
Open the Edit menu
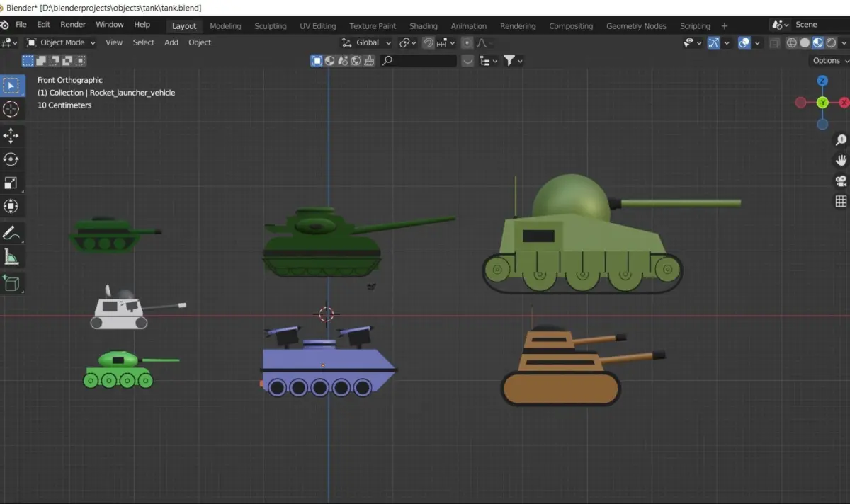[x=43, y=25]
